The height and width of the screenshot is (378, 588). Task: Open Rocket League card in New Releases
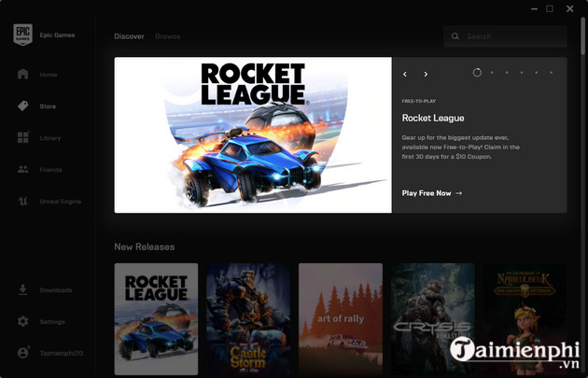(x=156, y=319)
